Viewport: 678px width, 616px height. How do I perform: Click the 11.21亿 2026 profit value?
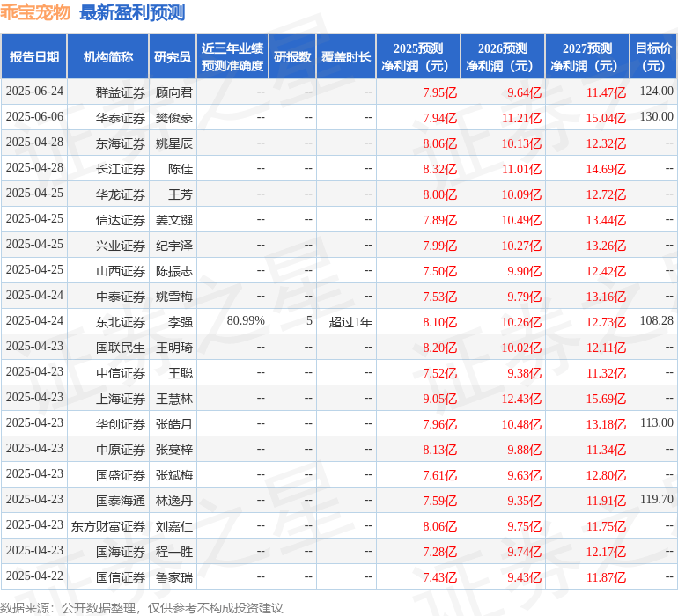[521, 118]
